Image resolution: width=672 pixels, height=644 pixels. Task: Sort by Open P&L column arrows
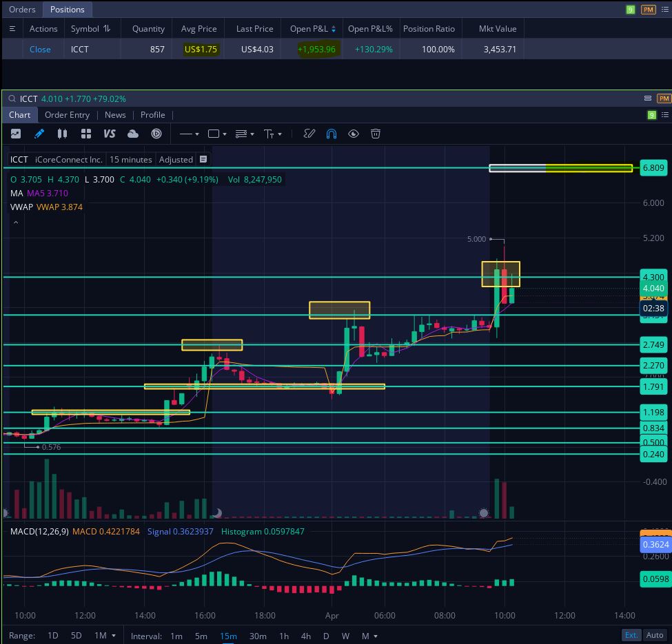(334, 29)
